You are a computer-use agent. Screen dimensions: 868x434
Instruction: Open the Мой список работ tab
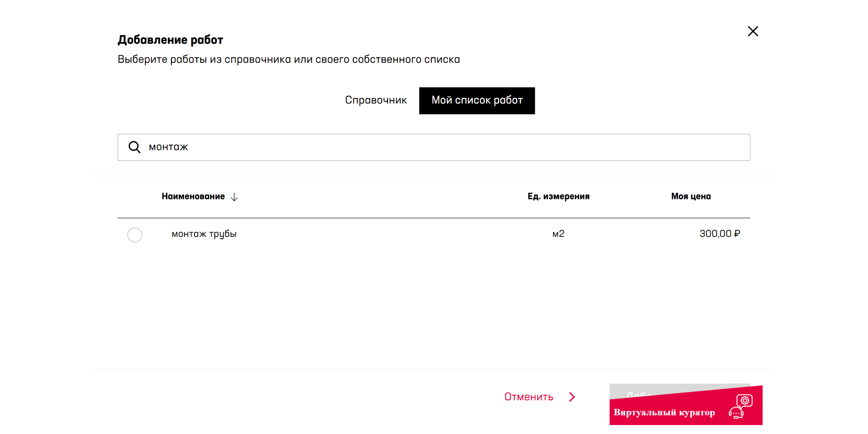(477, 101)
